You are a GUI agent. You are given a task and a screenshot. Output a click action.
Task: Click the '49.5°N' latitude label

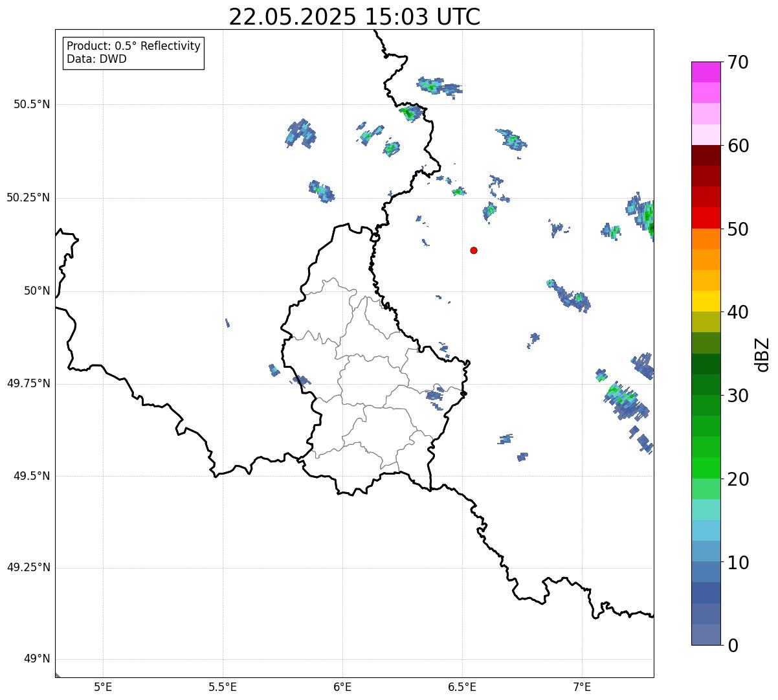tap(32, 476)
